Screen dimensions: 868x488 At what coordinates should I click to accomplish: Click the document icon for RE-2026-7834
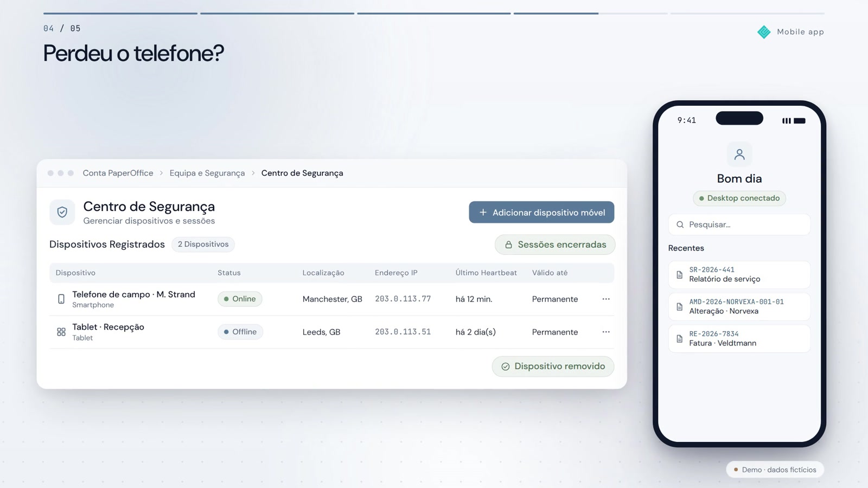click(680, 339)
